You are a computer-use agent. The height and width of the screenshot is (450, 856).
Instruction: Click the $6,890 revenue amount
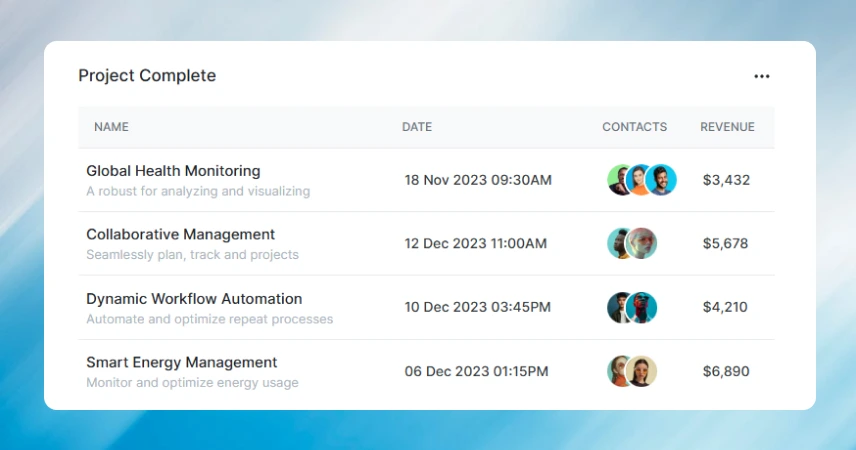click(x=726, y=371)
